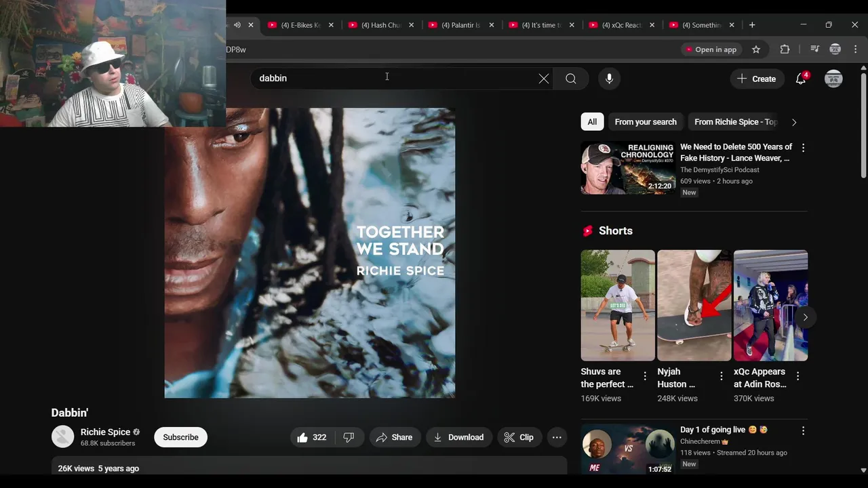Show next shorts with arrow
Screen dimensions: 868x488
(x=805, y=317)
